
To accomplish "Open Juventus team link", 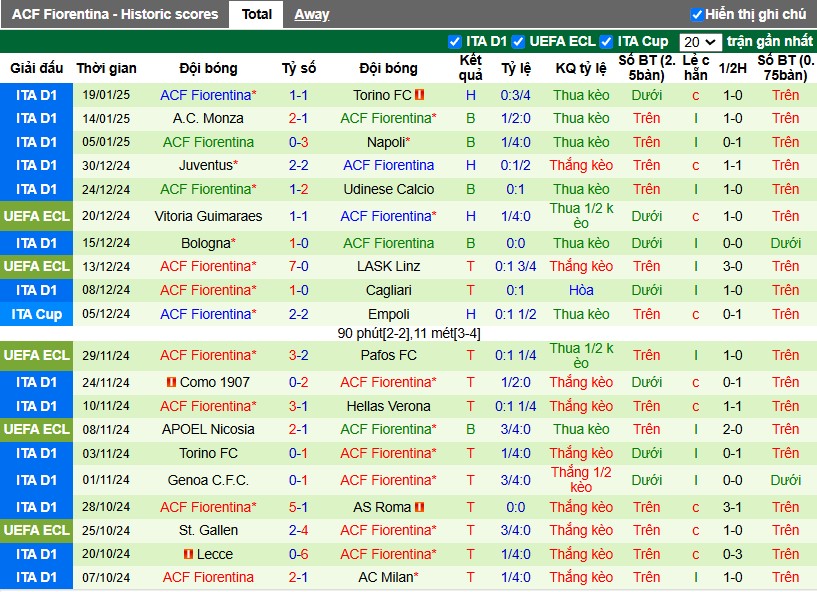I will click(208, 165).
